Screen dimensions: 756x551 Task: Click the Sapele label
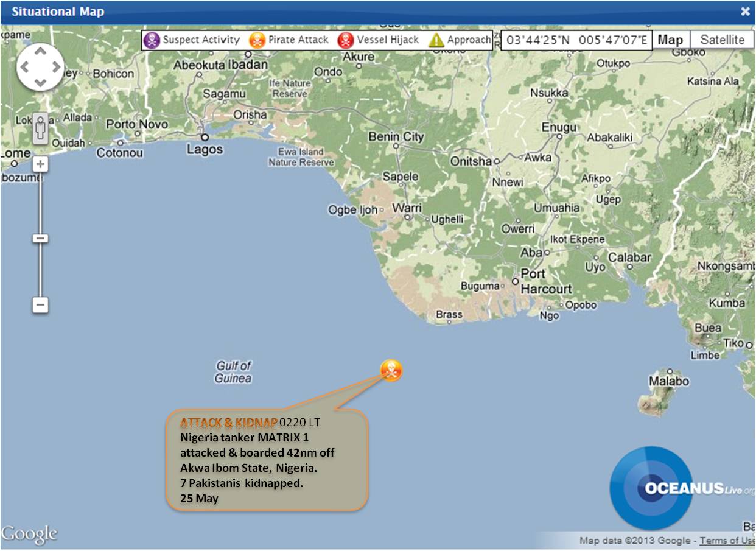click(x=400, y=177)
